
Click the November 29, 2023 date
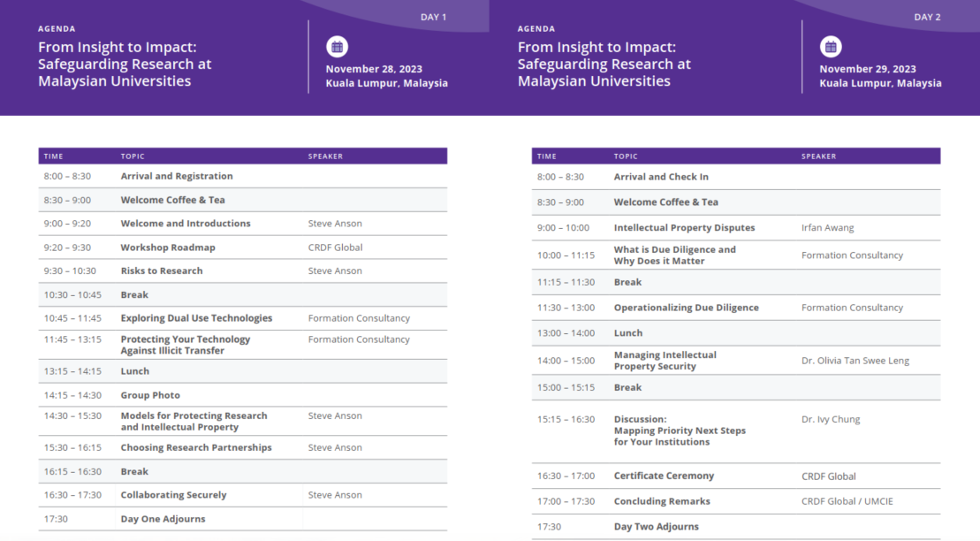868,69
